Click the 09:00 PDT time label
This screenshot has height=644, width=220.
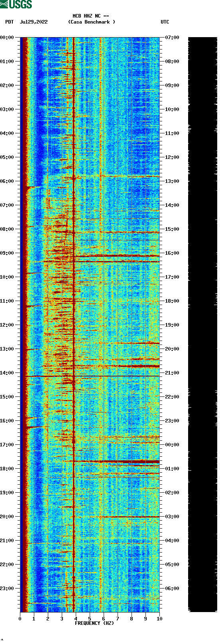7,253
